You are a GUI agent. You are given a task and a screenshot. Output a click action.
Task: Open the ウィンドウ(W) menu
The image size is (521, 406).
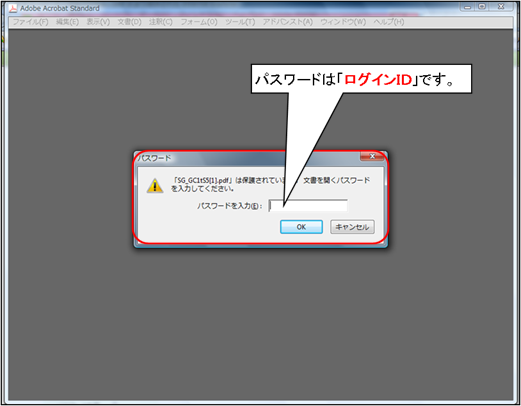click(x=343, y=22)
